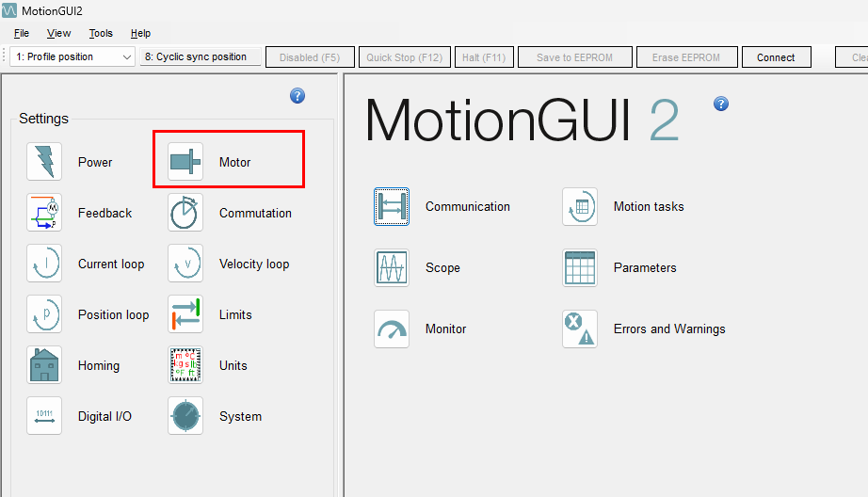Open the Position loop icon

click(x=44, y=314)
